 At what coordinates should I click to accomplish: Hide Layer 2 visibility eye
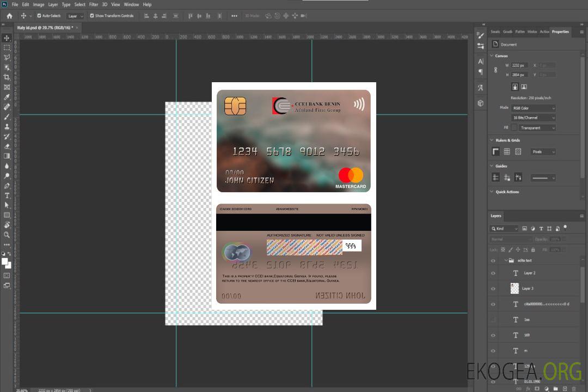[493, 273]
